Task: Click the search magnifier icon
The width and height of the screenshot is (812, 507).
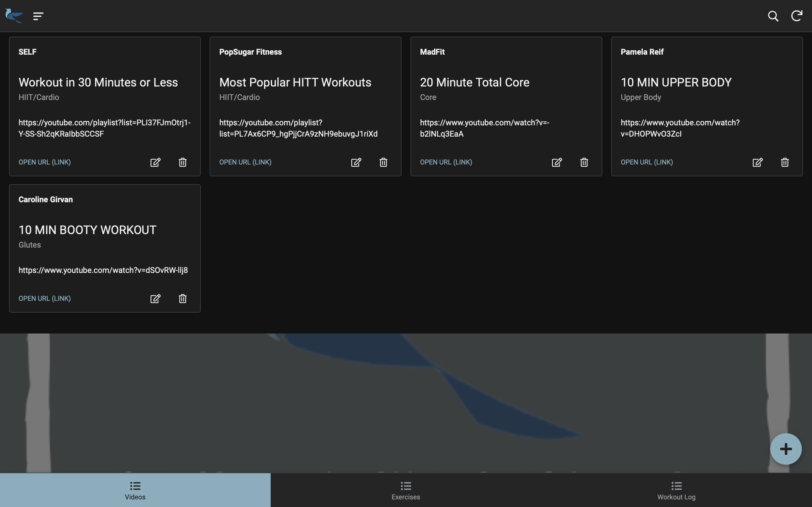Action: click(773, 16)
